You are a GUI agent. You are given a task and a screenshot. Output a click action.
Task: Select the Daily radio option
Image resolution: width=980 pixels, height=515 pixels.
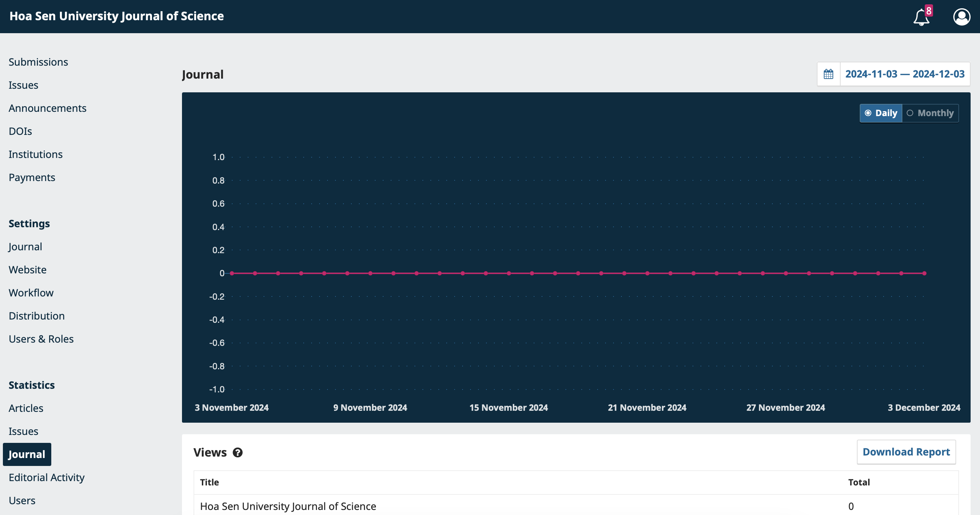881,113
